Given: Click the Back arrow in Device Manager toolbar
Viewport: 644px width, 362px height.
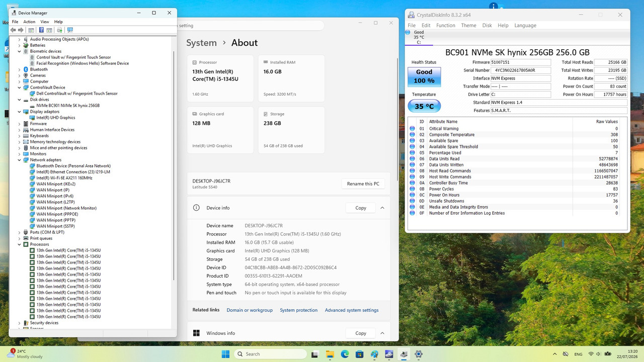Looking at the screenshot, I should click(x=14, y=30).
